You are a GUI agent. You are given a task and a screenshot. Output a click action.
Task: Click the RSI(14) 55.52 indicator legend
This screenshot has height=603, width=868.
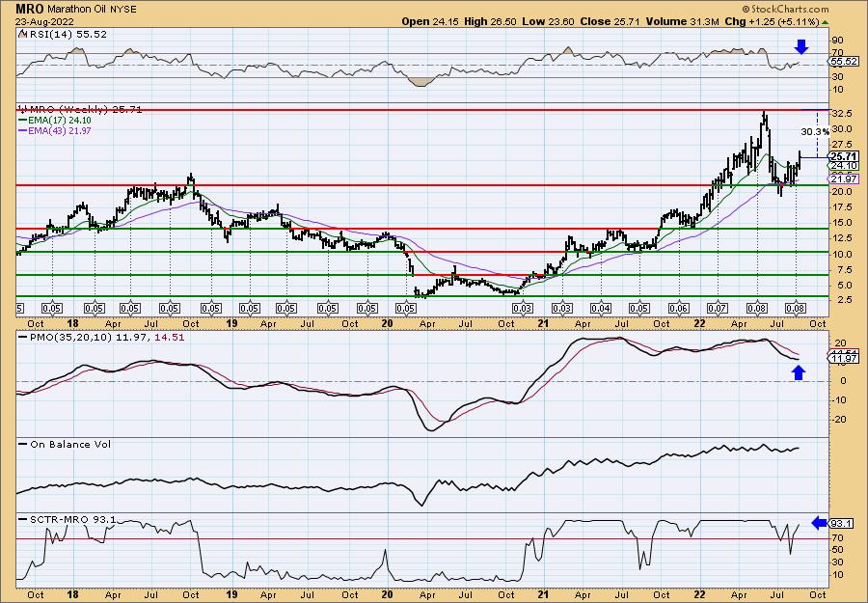[x=63, y=34]
